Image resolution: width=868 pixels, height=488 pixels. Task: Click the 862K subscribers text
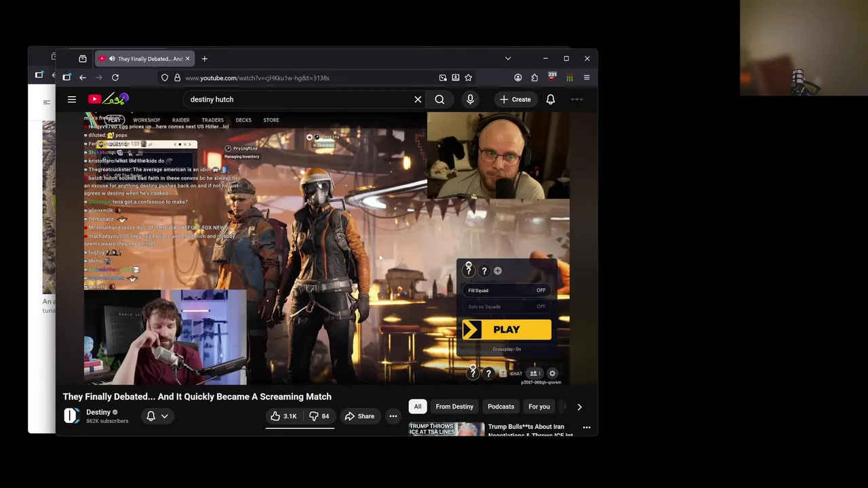pos(107,422)
